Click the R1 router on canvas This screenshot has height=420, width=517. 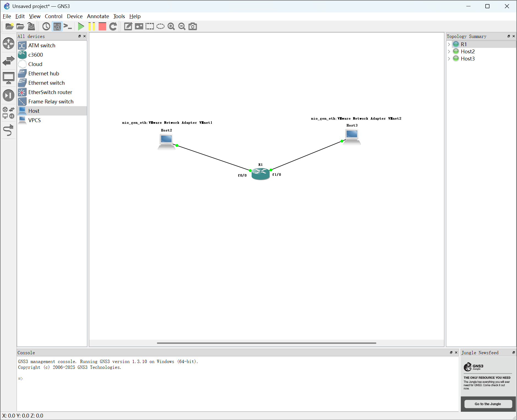pyautogui.click(x=260, y=174)
